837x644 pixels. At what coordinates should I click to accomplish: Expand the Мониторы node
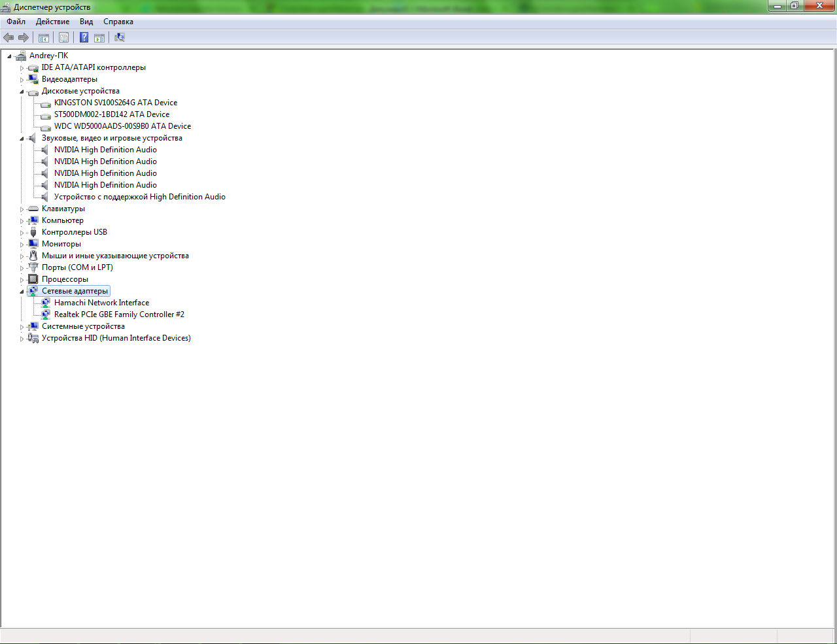[22, 245]
